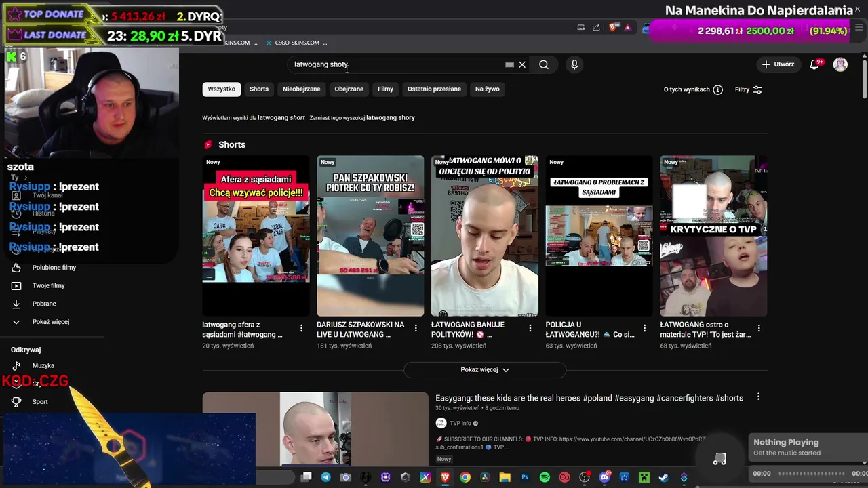868x488 pixels.
Task: Open Brave Rewards triangle icon
Action: pos(628,27)
